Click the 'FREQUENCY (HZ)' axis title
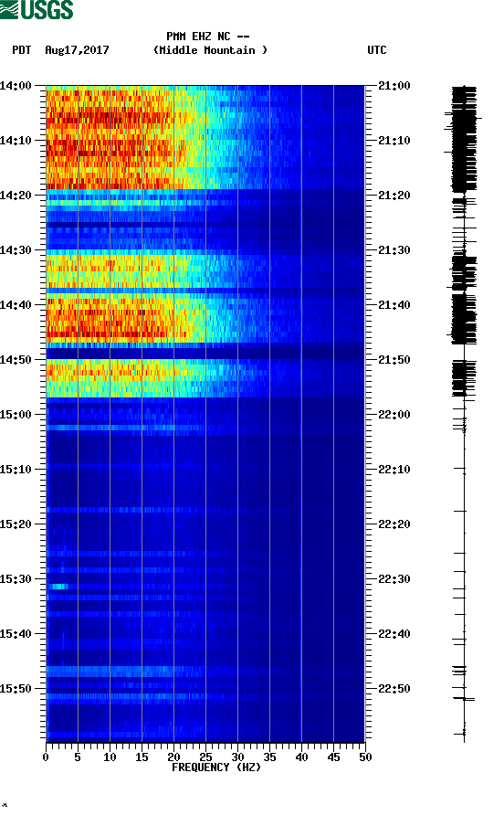 [x=216, y=767]
